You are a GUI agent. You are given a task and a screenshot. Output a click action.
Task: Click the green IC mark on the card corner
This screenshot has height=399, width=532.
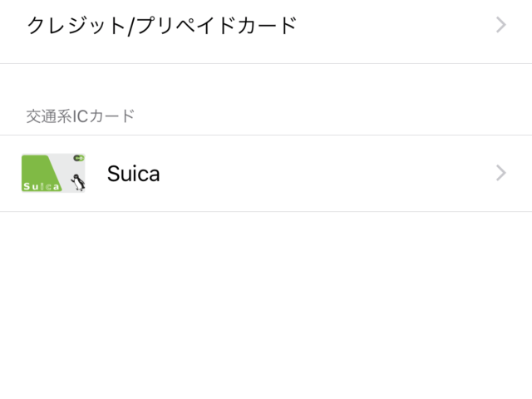click(79, 158)
